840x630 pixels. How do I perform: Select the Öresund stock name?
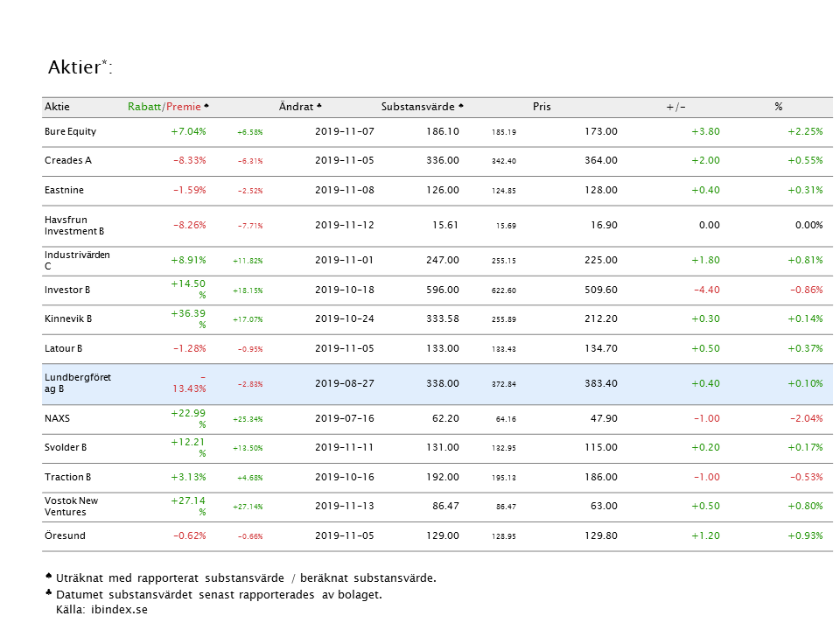(65, 535)
